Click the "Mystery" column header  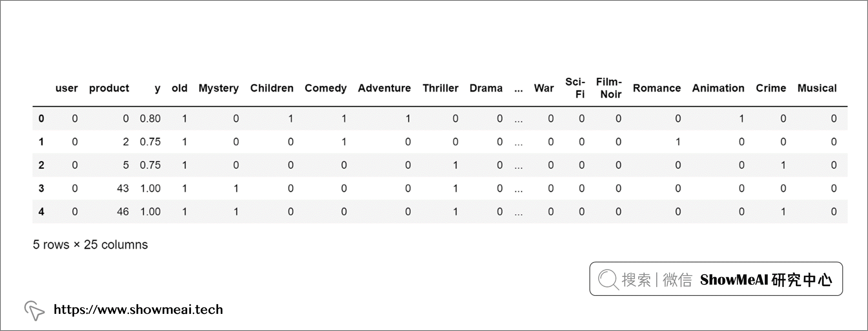(x=219, y=88)
